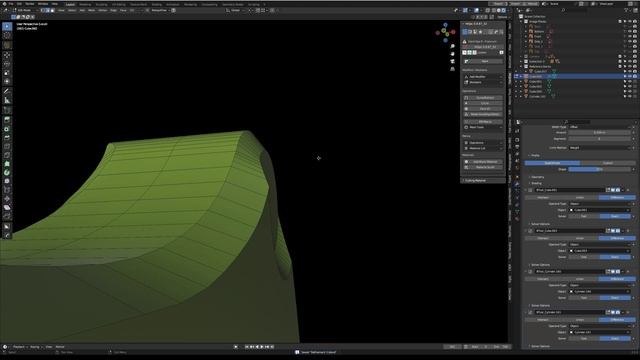640x360 pixels.
Task: Click the pan hand viewport icon
Action: (452, 54)
